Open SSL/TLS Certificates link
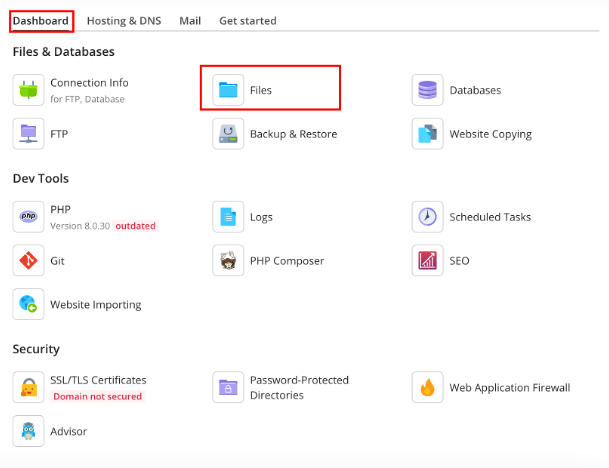The height and width of the screenshot is (468, 609). (x=98, y=380)
